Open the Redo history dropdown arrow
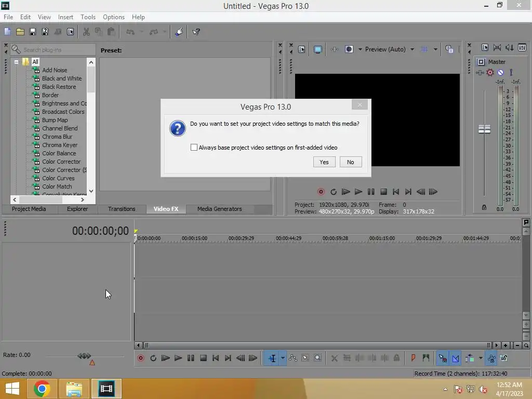Image resolution: width=532 pixels, height=399 pixels. click(165, 32)
